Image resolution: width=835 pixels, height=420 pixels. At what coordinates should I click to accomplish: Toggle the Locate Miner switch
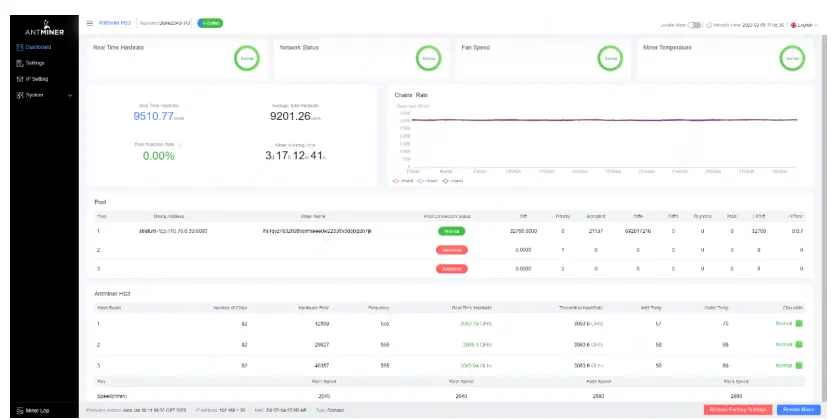[694, 25]
